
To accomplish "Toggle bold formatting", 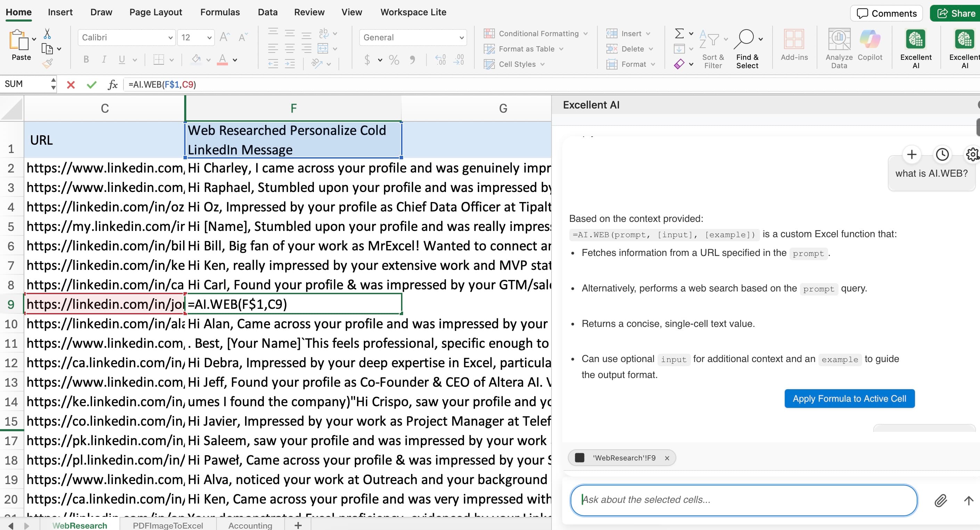I will click(x=86, y=59).
